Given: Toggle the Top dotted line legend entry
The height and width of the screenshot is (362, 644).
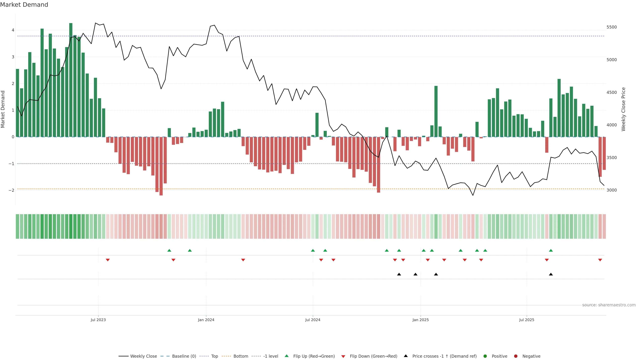Looking at the screenshot, I should click(214, 356).
